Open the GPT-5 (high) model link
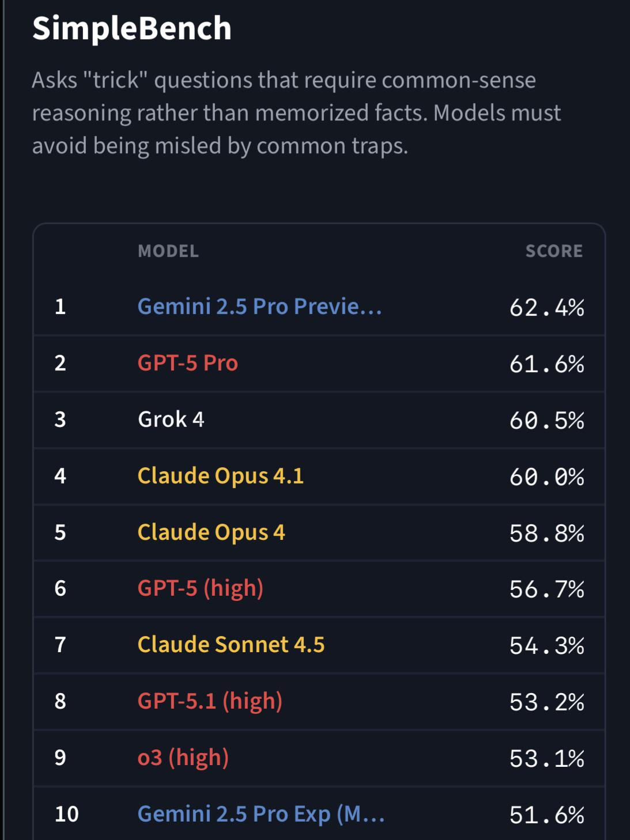Viewport: 630px width, 840px height. (200, 588)
